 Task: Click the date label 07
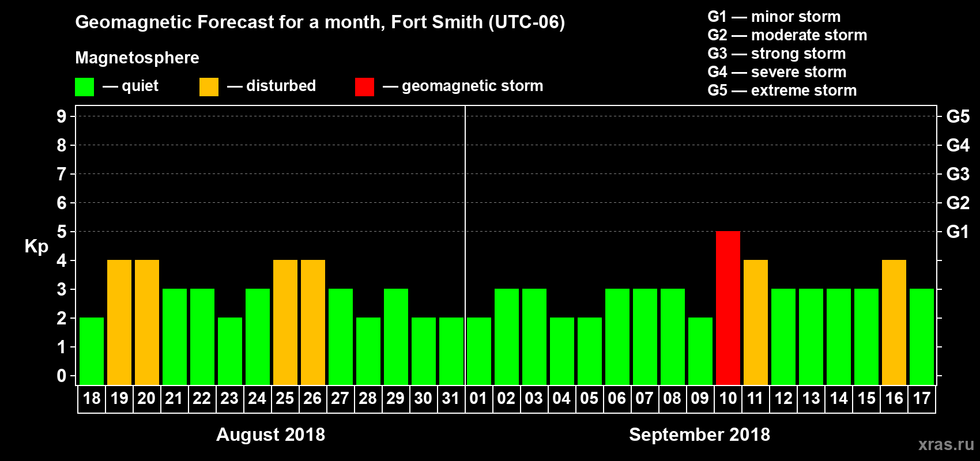tap(644, 399)
